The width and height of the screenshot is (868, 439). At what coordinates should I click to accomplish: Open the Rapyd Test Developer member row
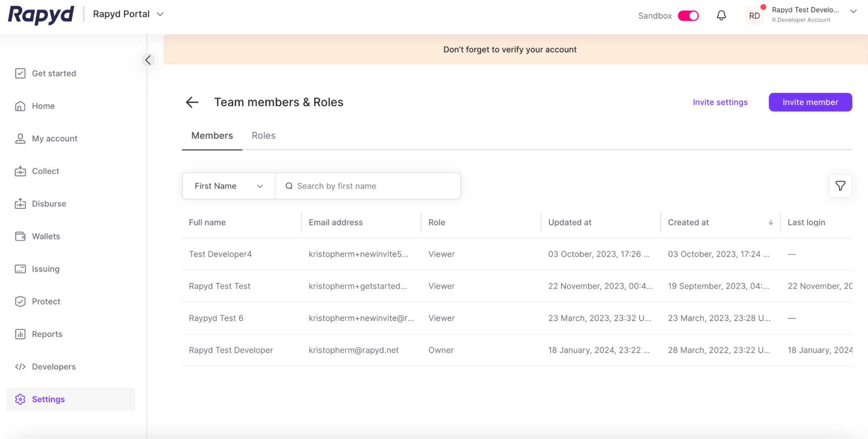point(231,350)
